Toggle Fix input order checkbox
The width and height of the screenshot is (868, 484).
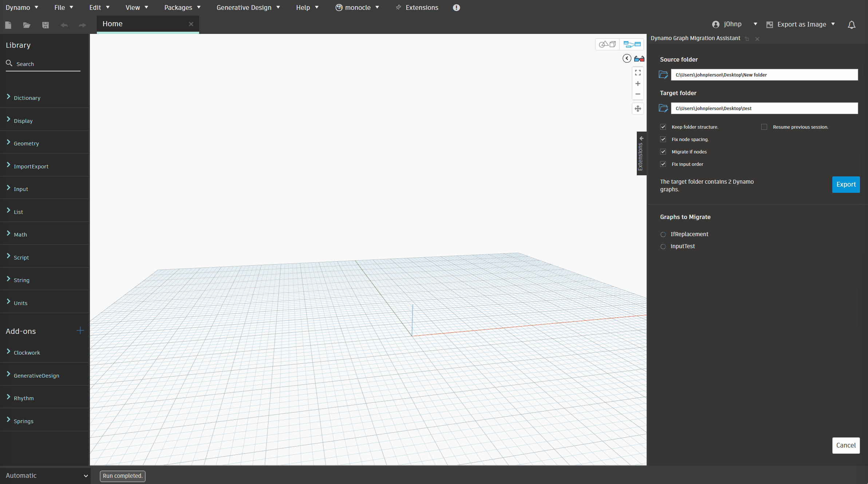663,164
